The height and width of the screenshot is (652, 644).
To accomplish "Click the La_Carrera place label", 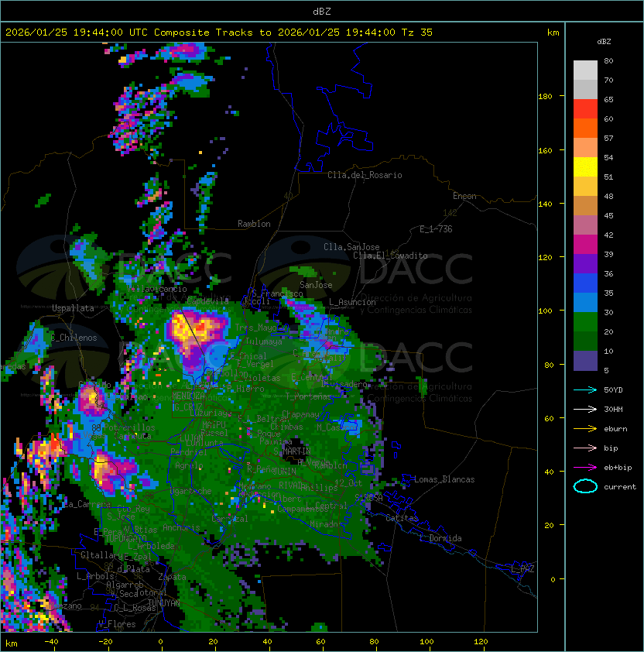I will pos(87,504).
